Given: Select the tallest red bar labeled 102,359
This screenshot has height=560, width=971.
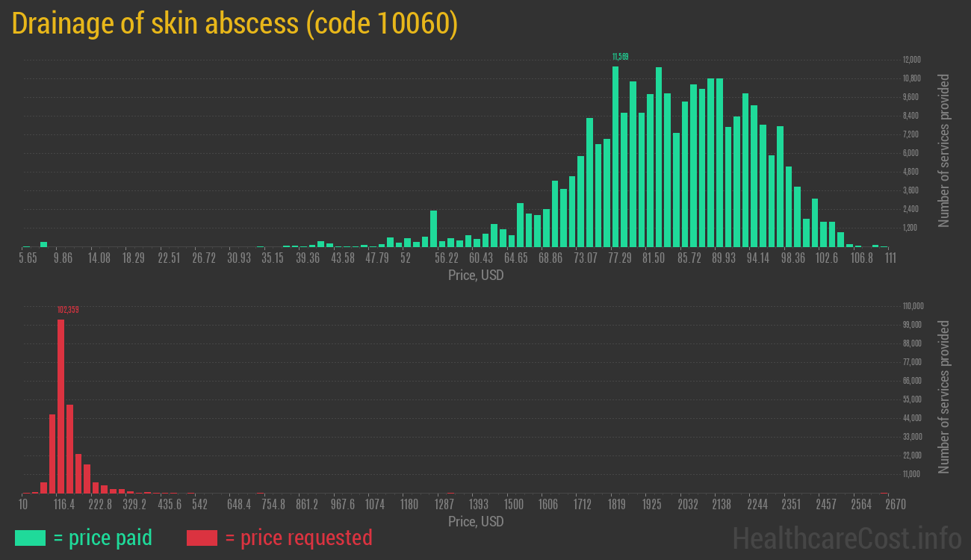Looking at the screenshot, I should [x=61, y=406].
